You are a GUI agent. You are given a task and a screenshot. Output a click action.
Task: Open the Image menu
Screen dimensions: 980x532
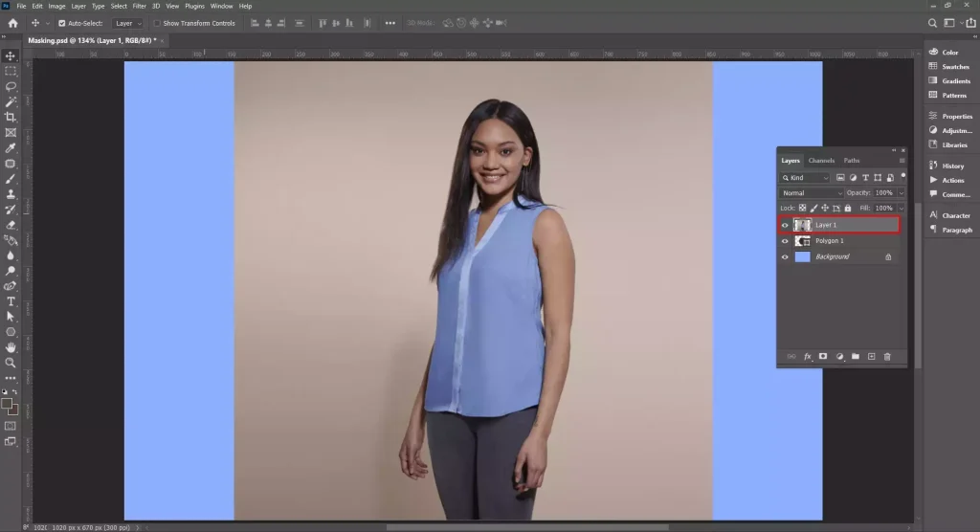pyautogui.click(x=56, y=7)
